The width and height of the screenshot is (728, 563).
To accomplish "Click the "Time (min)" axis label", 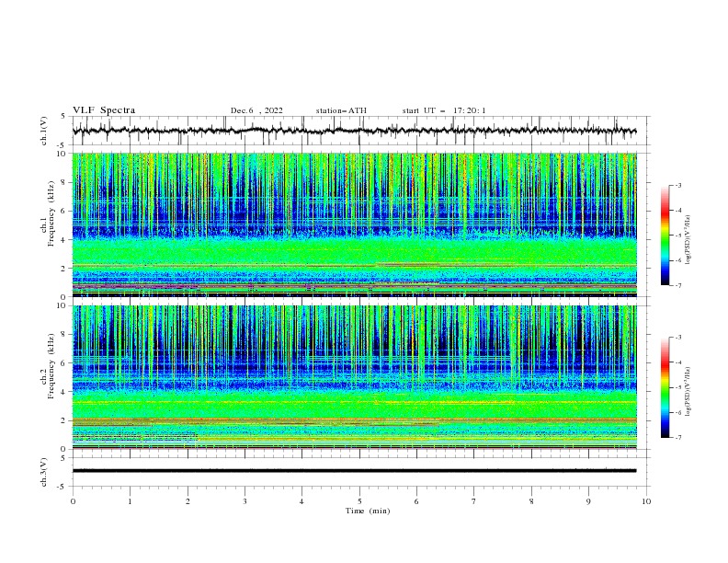I will 368,511.
